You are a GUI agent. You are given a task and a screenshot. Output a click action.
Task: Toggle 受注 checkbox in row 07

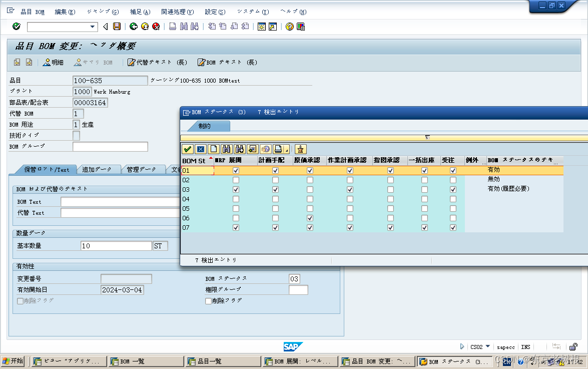coord(453,228)
